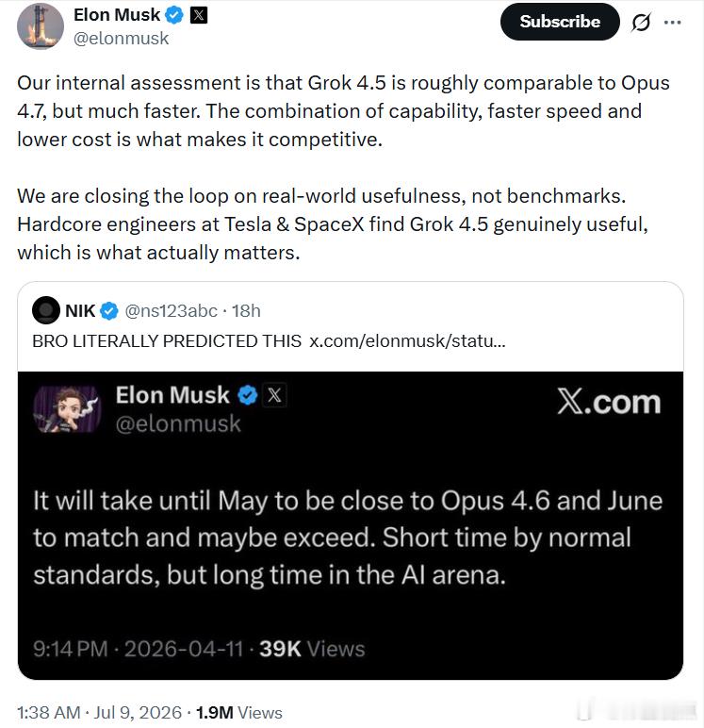The image size is (704, 728).
Task: Click the X affiliation badge near the name
Action: [199, 15]
